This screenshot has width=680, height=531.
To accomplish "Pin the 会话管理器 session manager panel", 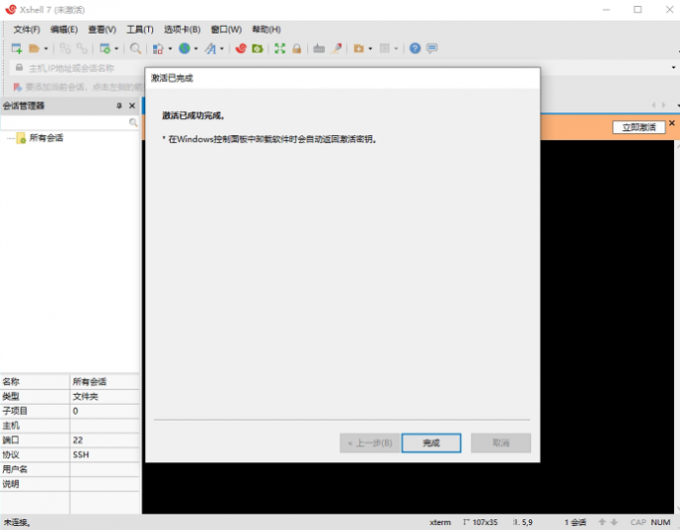I will coord(118,106).
